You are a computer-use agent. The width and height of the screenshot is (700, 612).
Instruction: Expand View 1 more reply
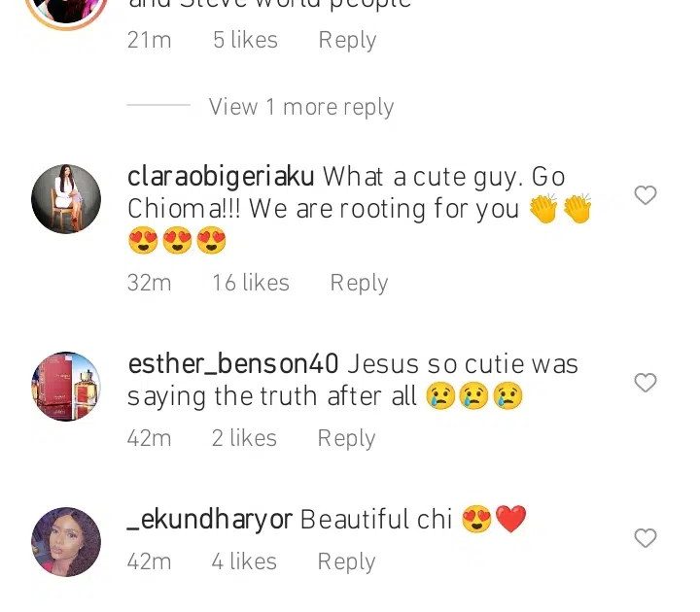click(x=301, y=107)
